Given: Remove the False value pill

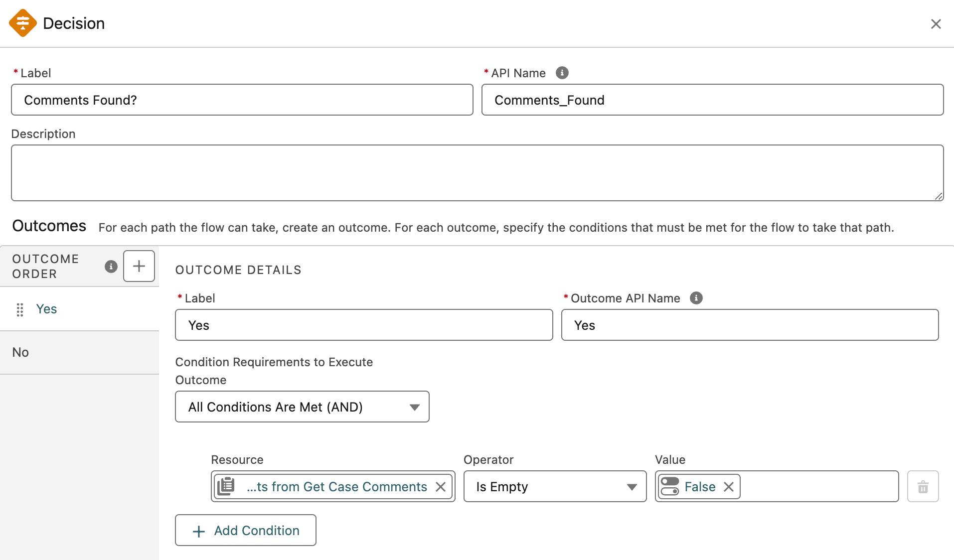Looking at the screenshot, I should [728, 487].
